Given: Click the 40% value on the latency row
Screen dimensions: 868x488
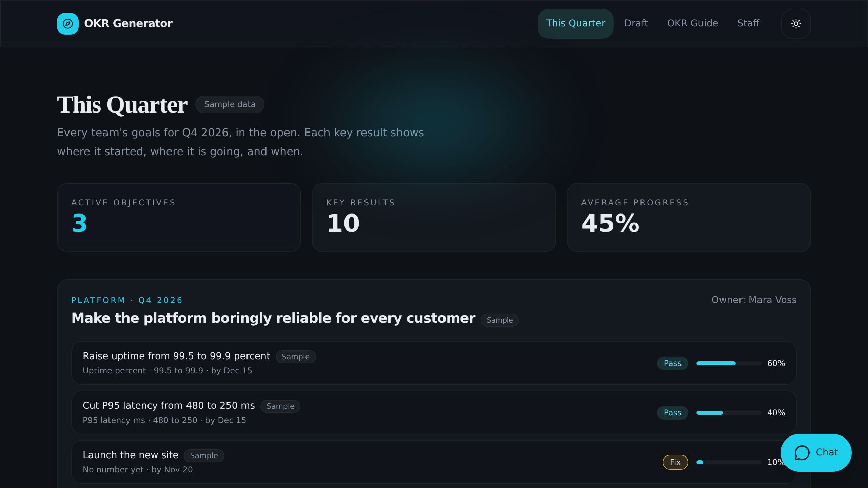Looking at the screenshot, I should pyautogui.click(x=776, y=413).
